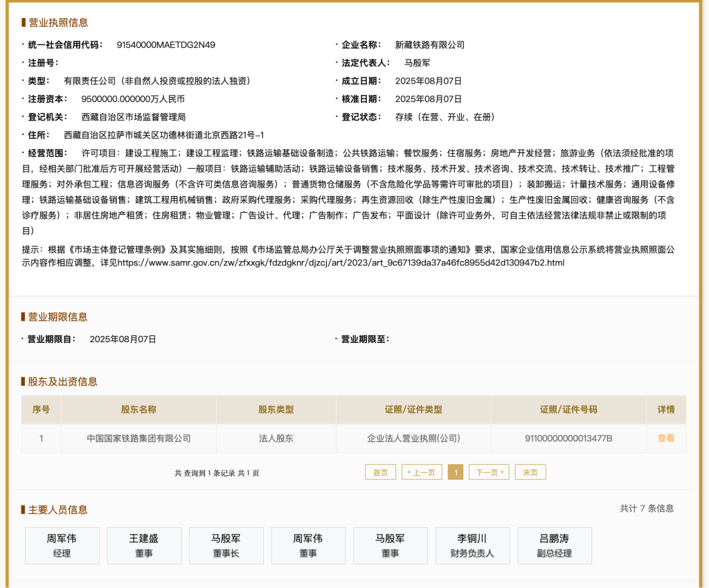This screenshot has width=709, height=588.
Task: Select 吕鹏涛 副总经理 card
Action: pyautogui.click(x=554, y=545)
